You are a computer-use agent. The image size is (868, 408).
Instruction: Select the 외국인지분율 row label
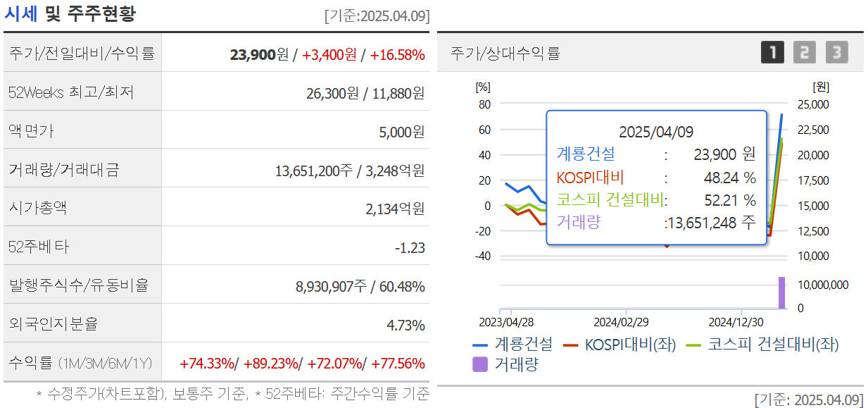[54, 324]
